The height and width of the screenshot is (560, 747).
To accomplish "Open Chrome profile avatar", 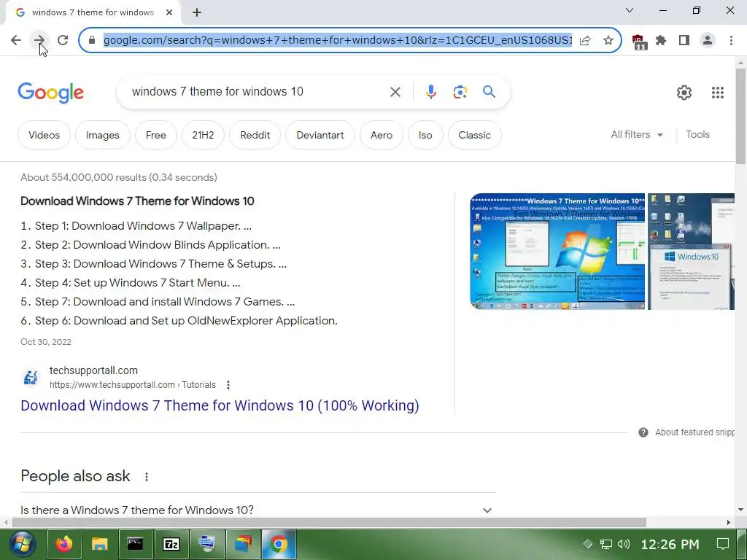I will point(708,40).
